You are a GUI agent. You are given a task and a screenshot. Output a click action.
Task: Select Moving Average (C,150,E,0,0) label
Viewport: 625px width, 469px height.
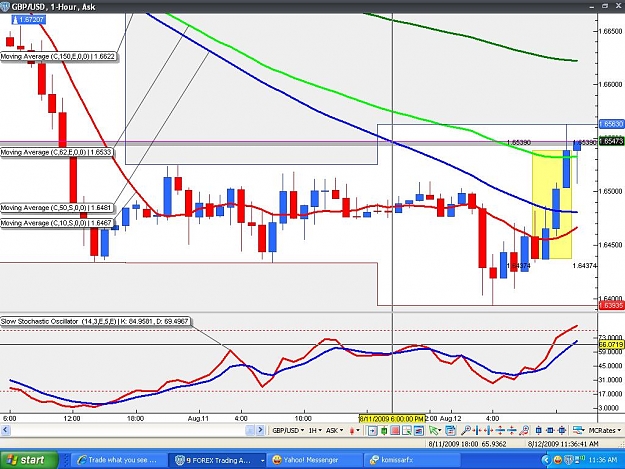(58, 57)
